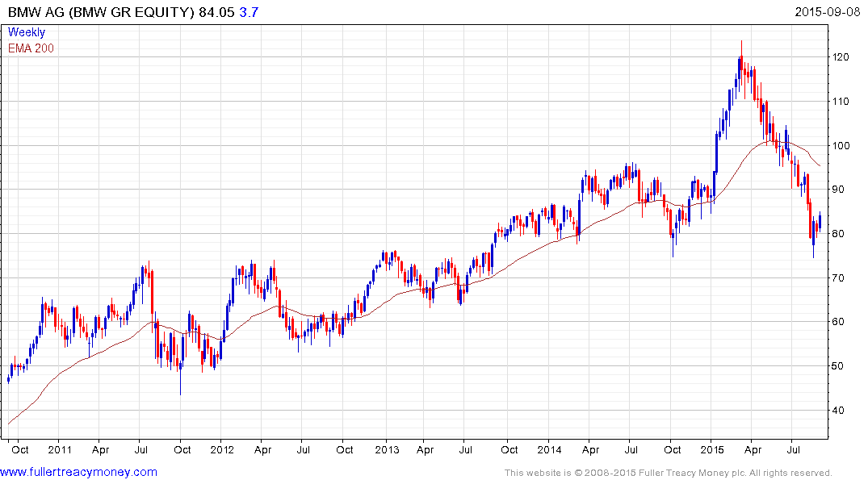The height and width of the screenshot is (484, 868).
Task: Click the 2015-09-08 date label
Action: [x=827, y=12]
